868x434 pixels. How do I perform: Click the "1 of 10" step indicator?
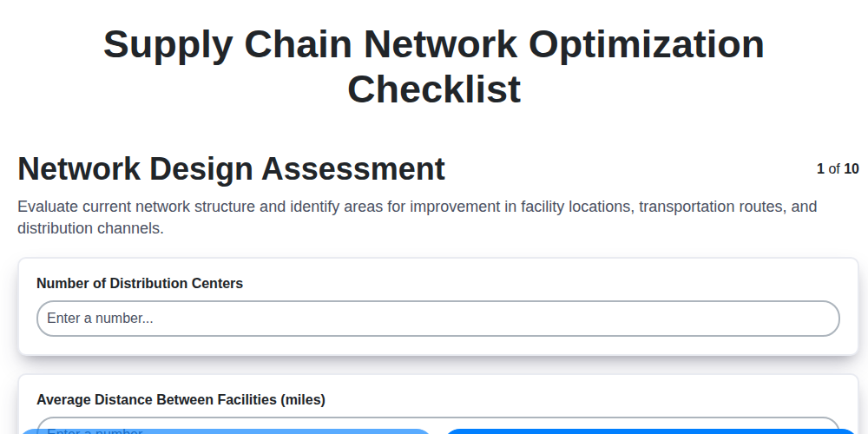[x=838, y=168]
